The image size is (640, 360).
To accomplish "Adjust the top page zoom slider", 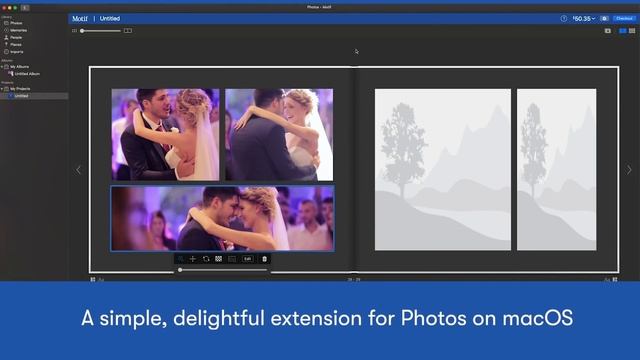I will coord(100,31).
